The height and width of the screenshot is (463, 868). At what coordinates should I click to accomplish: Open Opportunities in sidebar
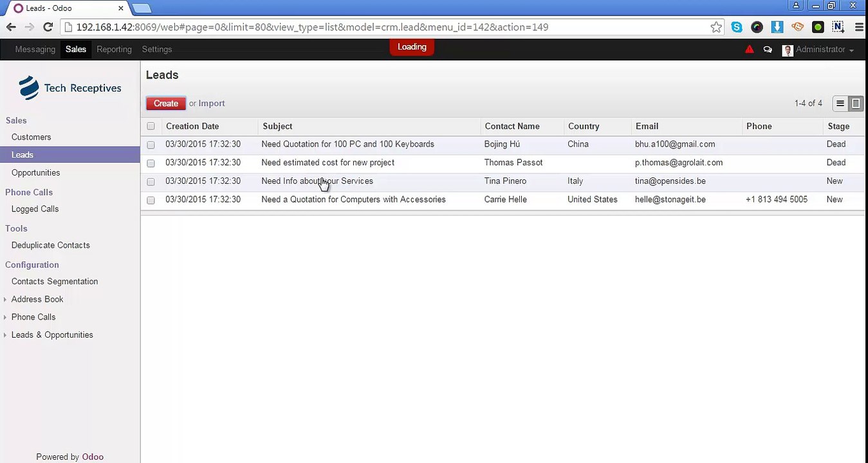(x=35, y=173)
